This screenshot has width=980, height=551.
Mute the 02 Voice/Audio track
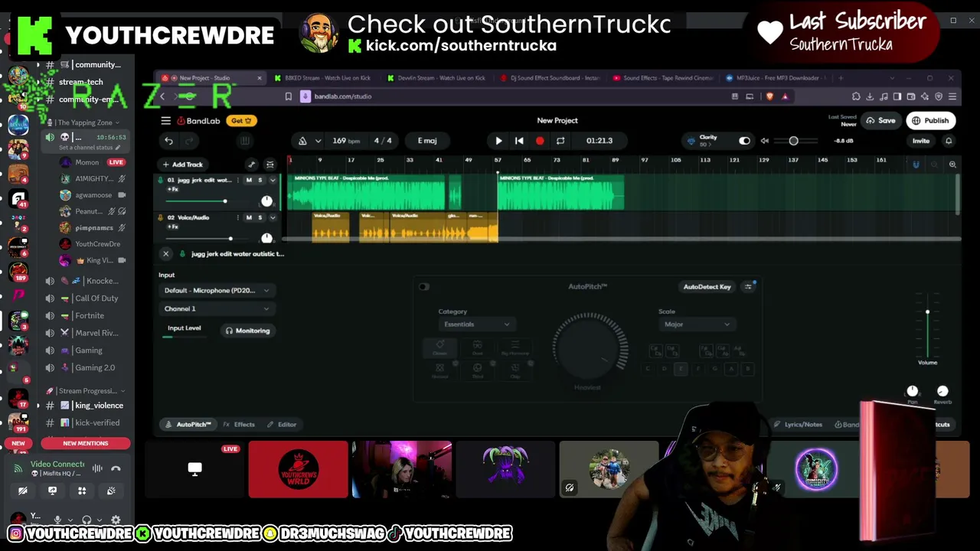tap(248, 217)
